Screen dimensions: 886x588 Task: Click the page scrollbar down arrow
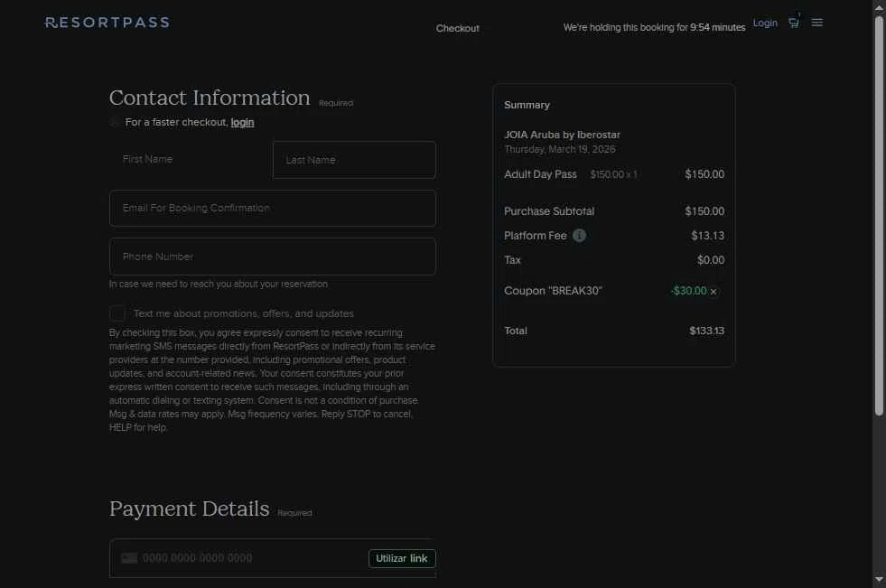[x=879, y=579]
